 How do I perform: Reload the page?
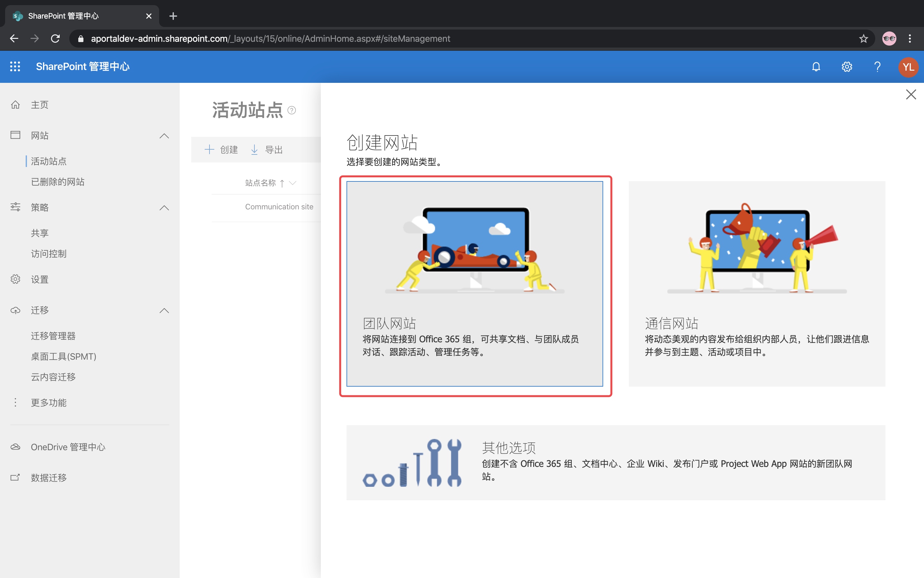point(56,39)
